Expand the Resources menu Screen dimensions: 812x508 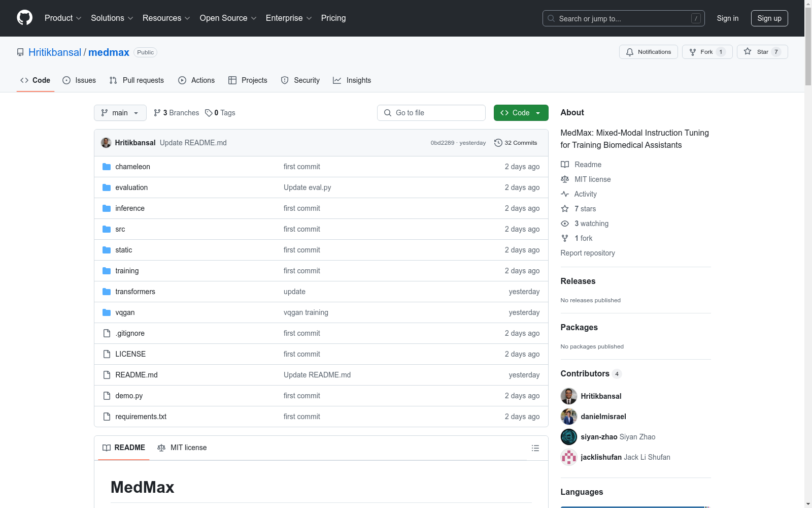coord(166,18)
